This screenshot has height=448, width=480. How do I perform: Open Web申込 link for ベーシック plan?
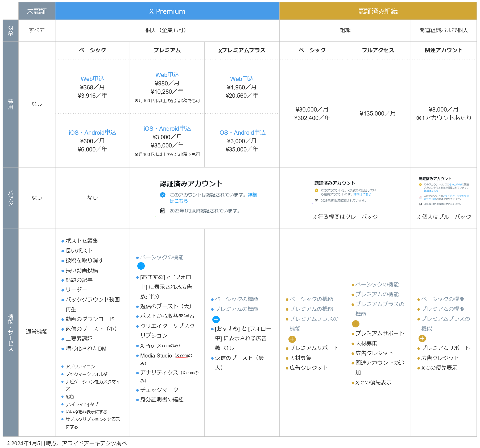(x=93, y=79)
